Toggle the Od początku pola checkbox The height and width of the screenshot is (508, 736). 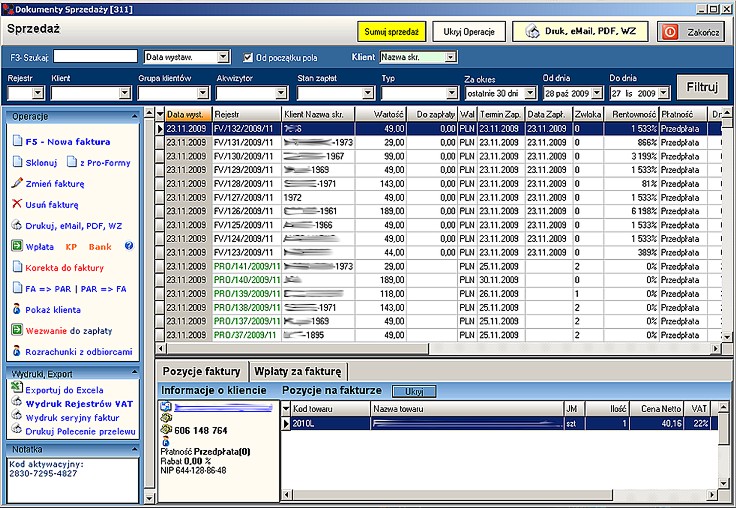coord(248,57)
